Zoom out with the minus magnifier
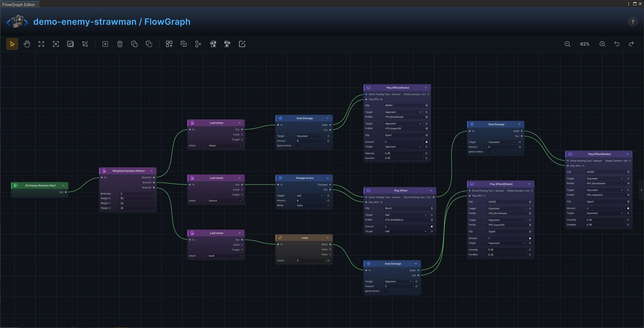Image resolution: width=644 pixels, height=328 pixels. click(x=567, y=44)
